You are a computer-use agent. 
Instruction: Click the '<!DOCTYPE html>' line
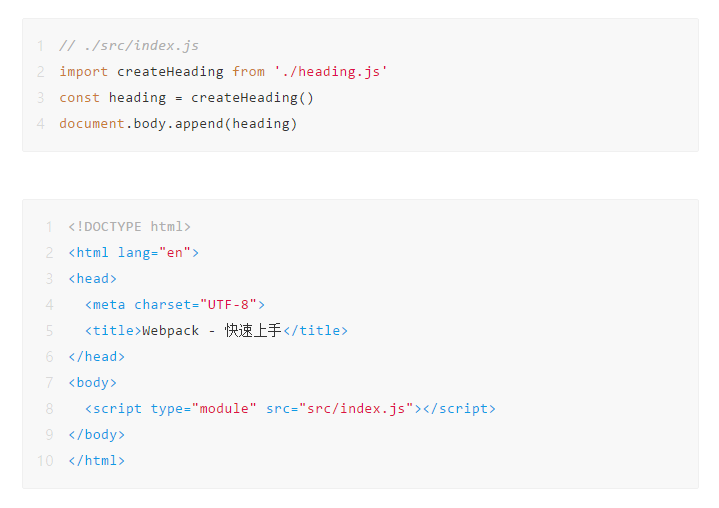click(129, 227)
